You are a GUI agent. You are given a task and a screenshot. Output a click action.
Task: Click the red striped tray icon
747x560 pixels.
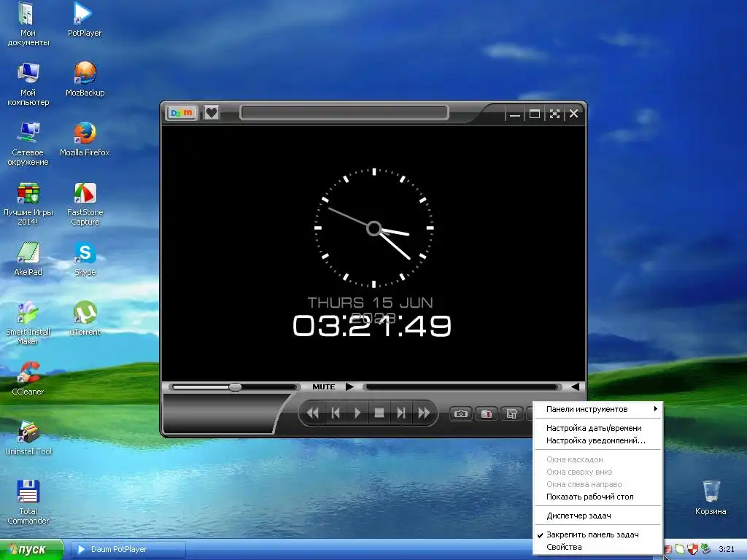pos(667,550)
